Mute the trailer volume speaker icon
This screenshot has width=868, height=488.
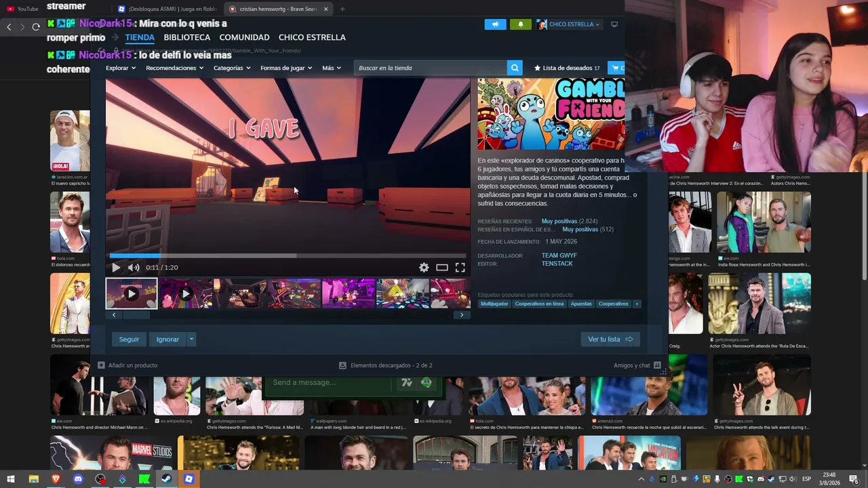tap(134, 268)
